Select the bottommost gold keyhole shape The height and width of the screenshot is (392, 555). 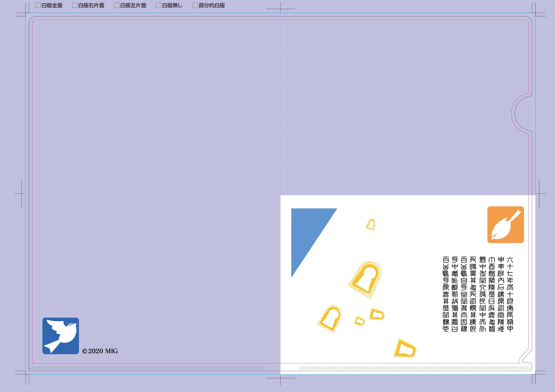coord(405,349)
